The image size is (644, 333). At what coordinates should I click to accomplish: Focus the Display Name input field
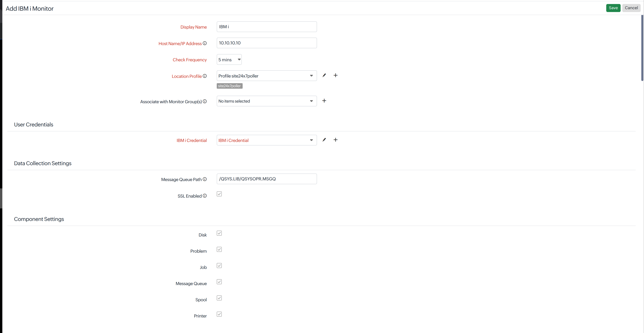click(x=267, y=27)
